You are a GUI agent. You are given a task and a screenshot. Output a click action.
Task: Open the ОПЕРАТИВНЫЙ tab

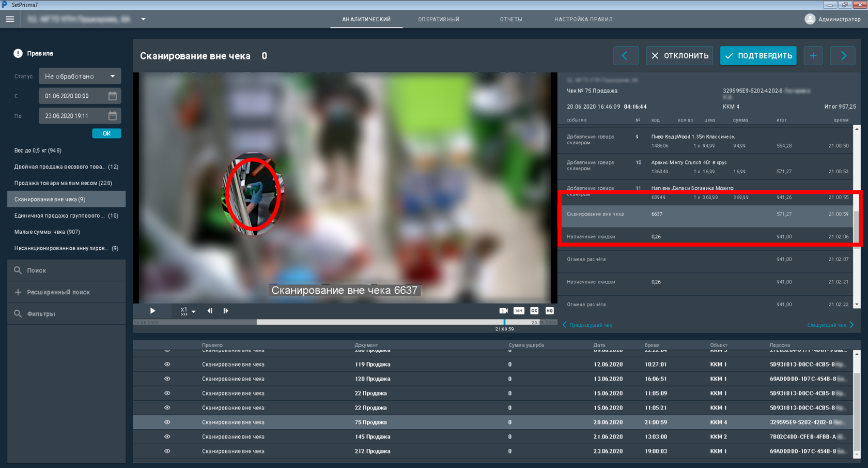pyautogui.click(x=439, y=19)
